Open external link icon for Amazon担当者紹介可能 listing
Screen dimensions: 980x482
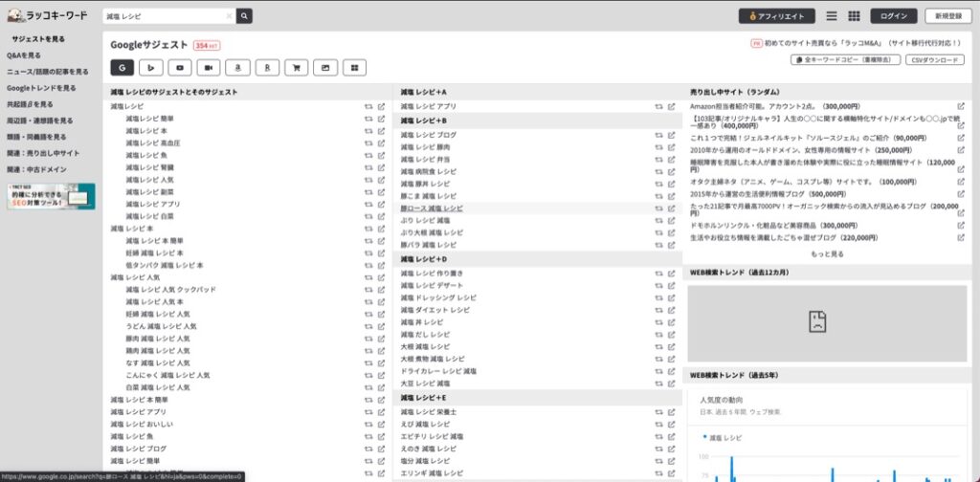click(961, 106)
